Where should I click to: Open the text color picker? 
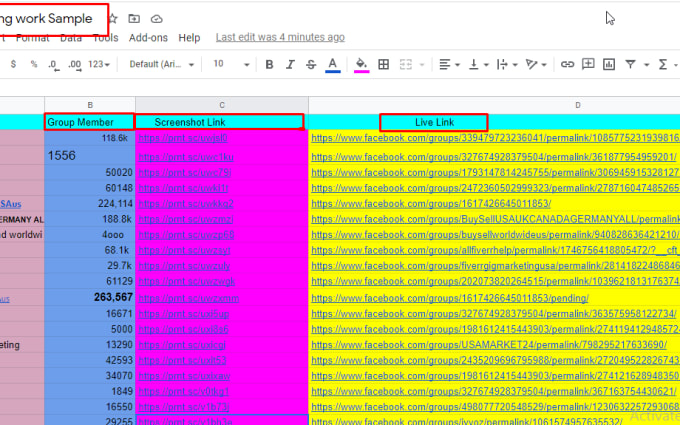coord(333,65)
